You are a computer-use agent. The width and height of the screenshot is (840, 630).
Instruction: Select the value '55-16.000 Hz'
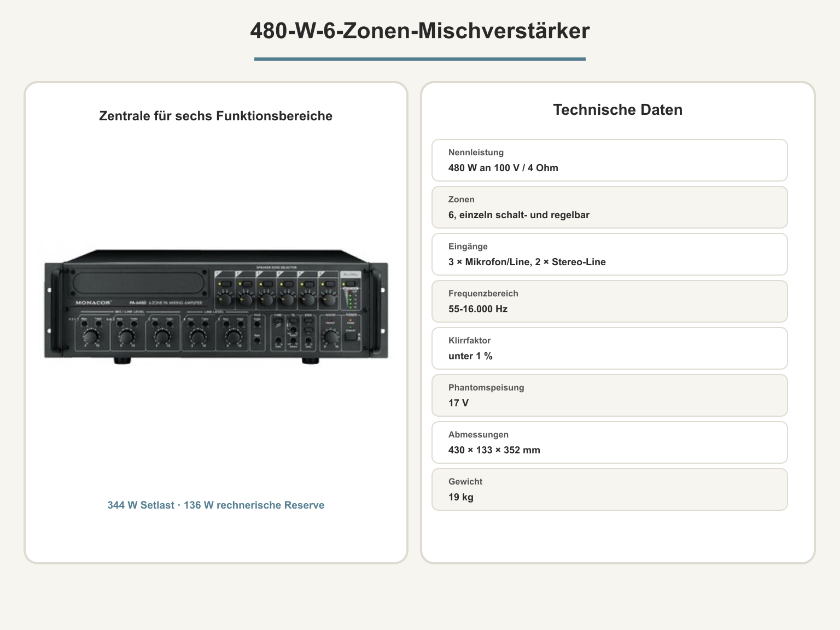point(478,309)
